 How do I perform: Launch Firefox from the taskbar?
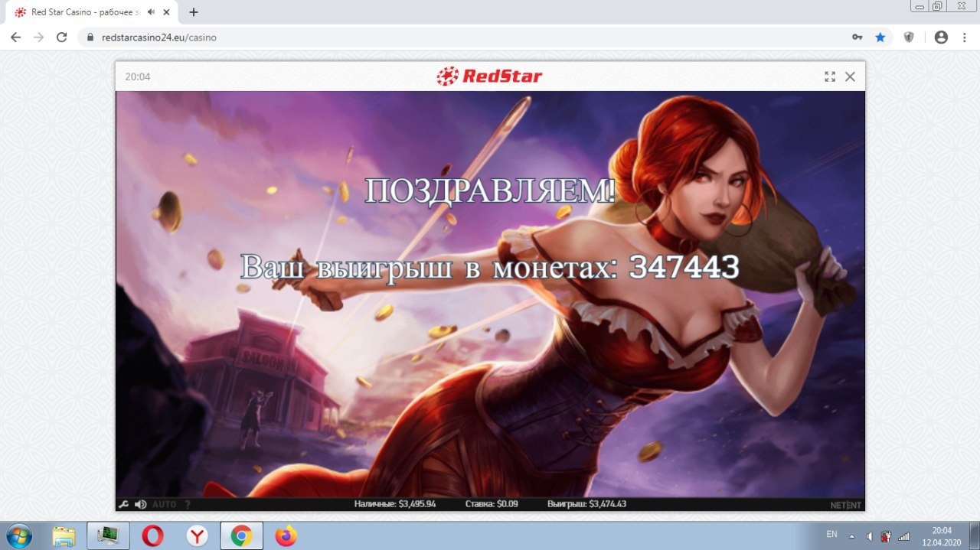[286, 535]
